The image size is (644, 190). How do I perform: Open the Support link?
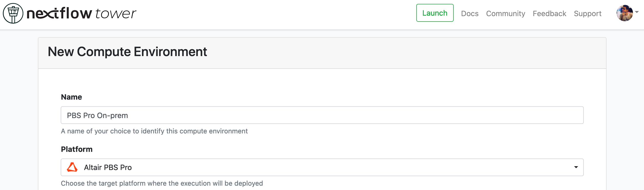588,14
